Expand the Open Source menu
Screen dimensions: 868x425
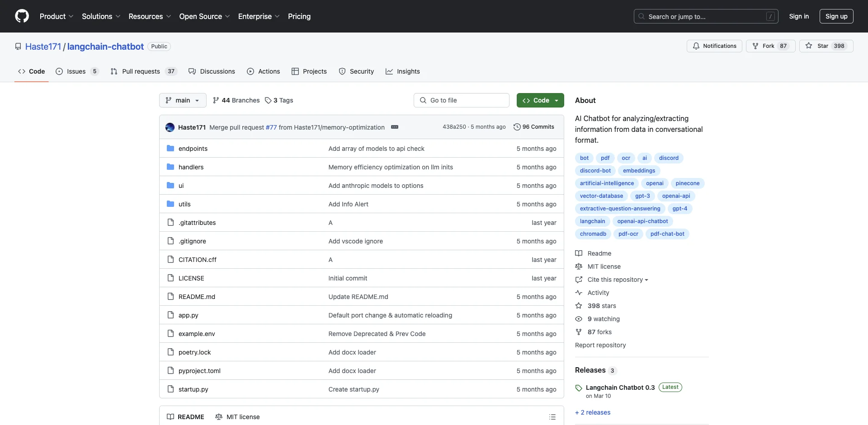coord(204,16)
